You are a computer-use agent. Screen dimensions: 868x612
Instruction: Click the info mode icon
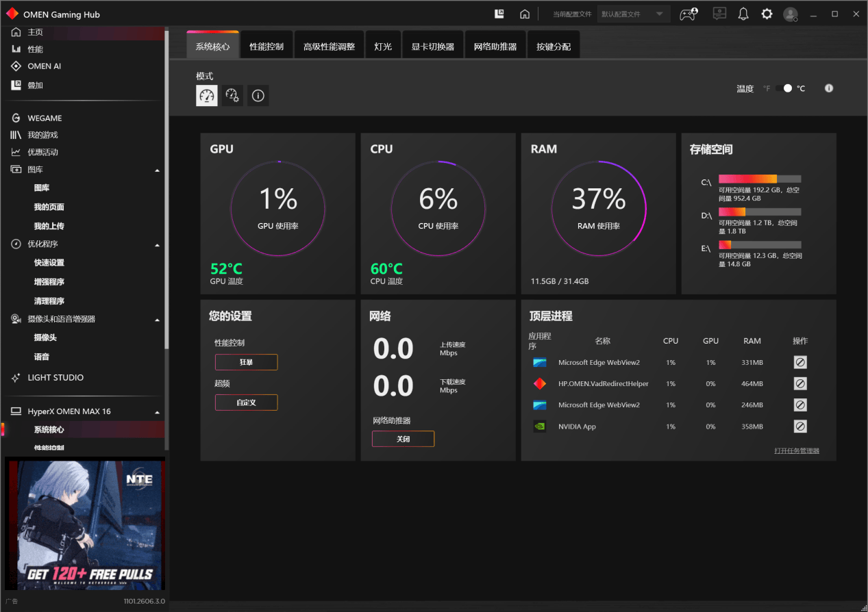pos(258,96)
